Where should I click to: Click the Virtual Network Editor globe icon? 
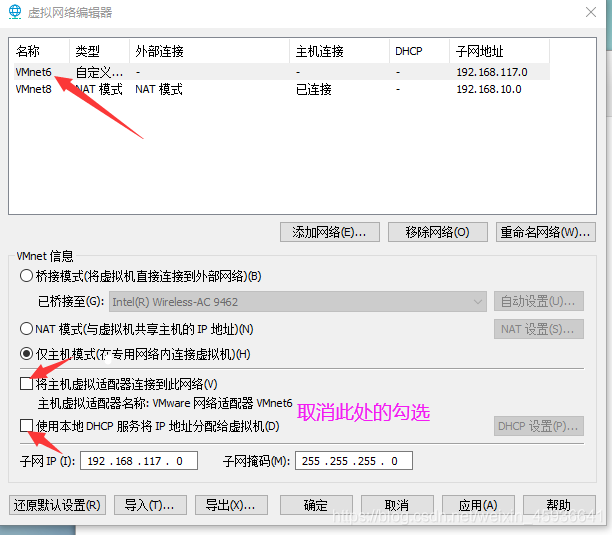tap(15, 12)
